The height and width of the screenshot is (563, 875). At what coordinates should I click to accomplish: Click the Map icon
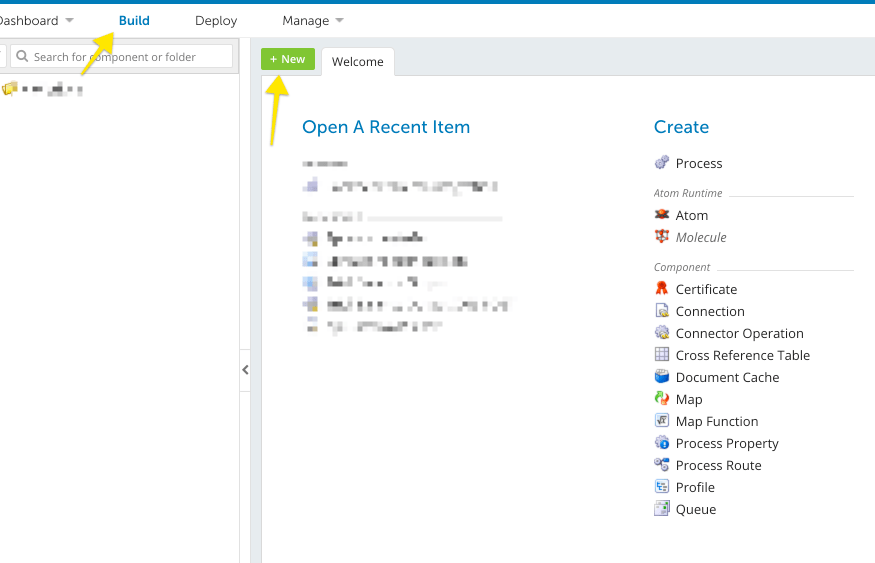pos(661,399)
